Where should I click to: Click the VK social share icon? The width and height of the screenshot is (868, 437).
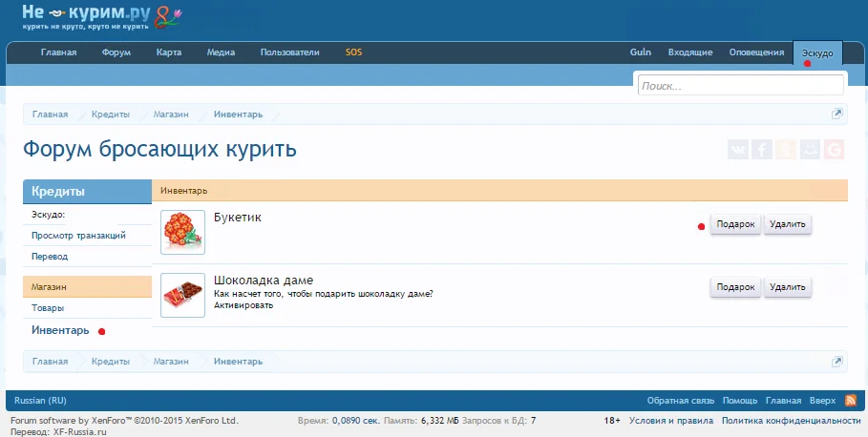[738, 149]
